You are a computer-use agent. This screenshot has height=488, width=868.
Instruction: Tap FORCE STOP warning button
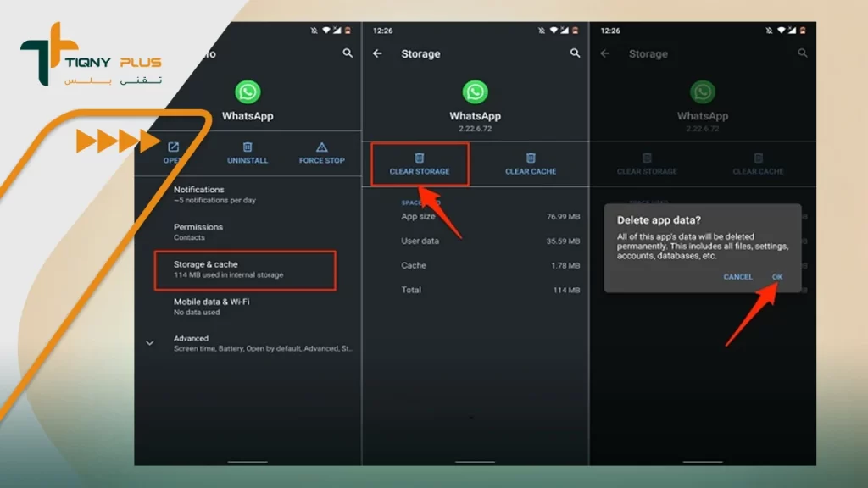[x=321, y=153]
